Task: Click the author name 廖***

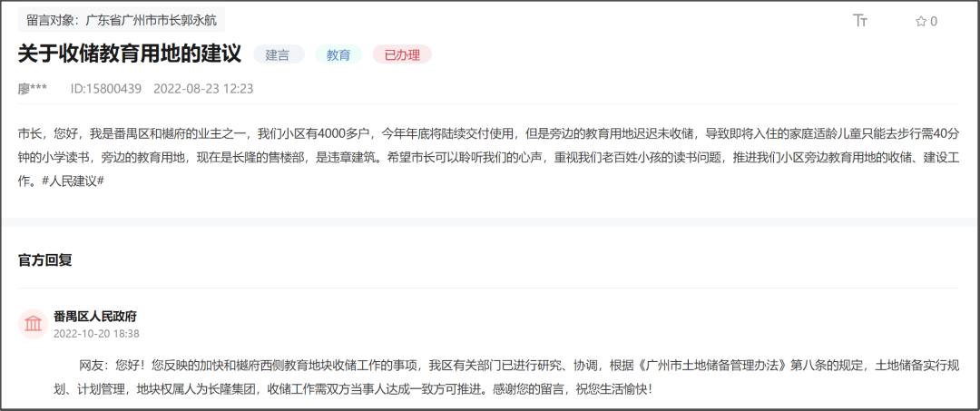Action: click(x=33, y=89)
